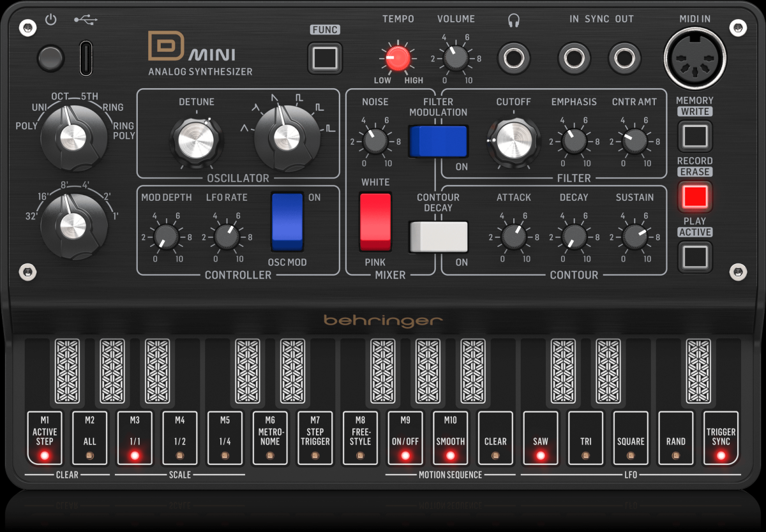This screenshot has width=766, height=532.
Task: Click the EMPHASIS knob
Action: click(x=574, y=141)
